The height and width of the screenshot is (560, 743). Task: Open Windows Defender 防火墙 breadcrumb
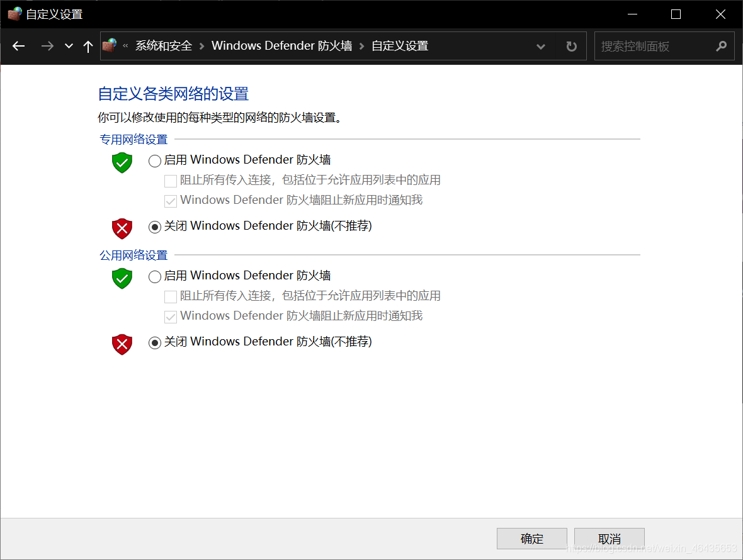point(281,46)
